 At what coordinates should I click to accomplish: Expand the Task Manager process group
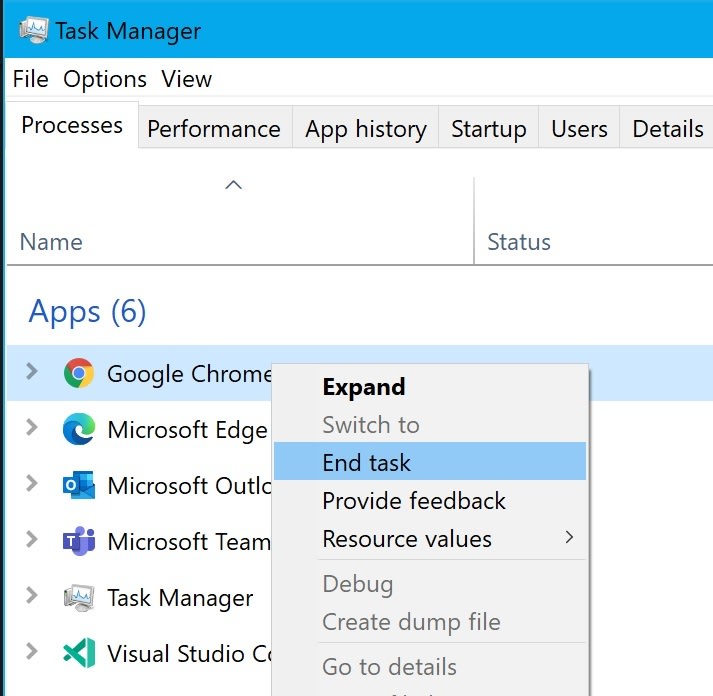pos(31,595)
